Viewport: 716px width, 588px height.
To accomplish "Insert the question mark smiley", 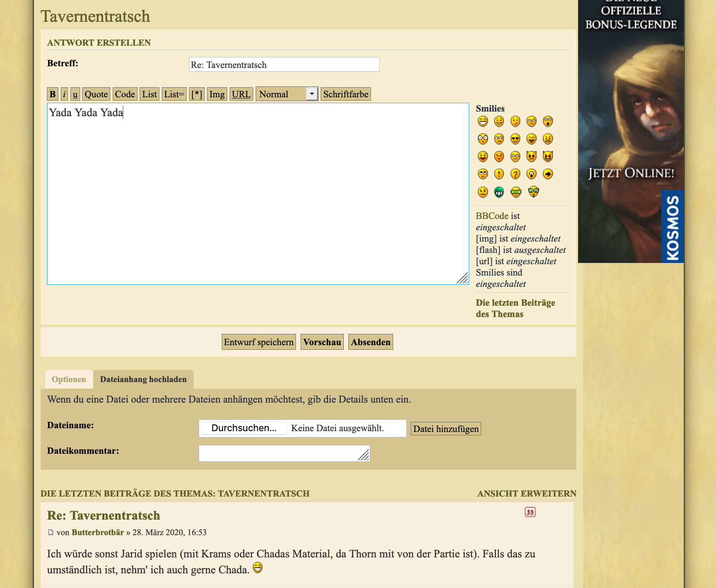I will coord(515,174).
